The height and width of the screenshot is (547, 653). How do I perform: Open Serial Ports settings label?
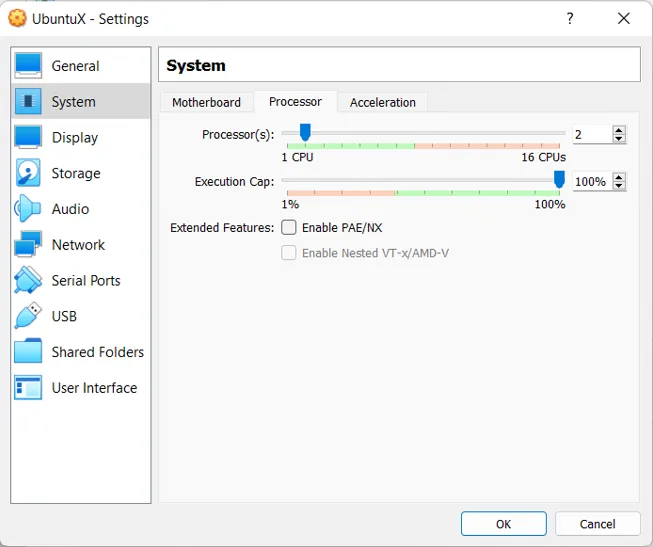click(x=86, y=280)
